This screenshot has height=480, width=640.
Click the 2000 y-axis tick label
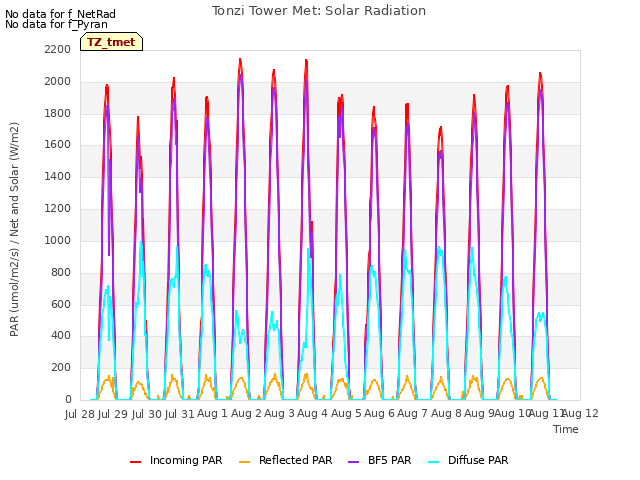[58, 81]
